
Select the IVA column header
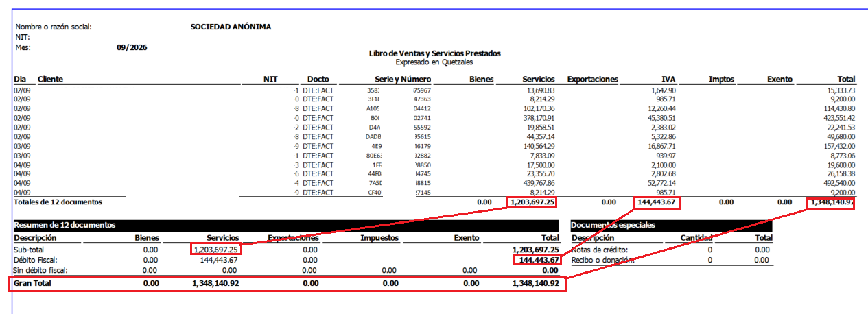[x=669, y=80]
